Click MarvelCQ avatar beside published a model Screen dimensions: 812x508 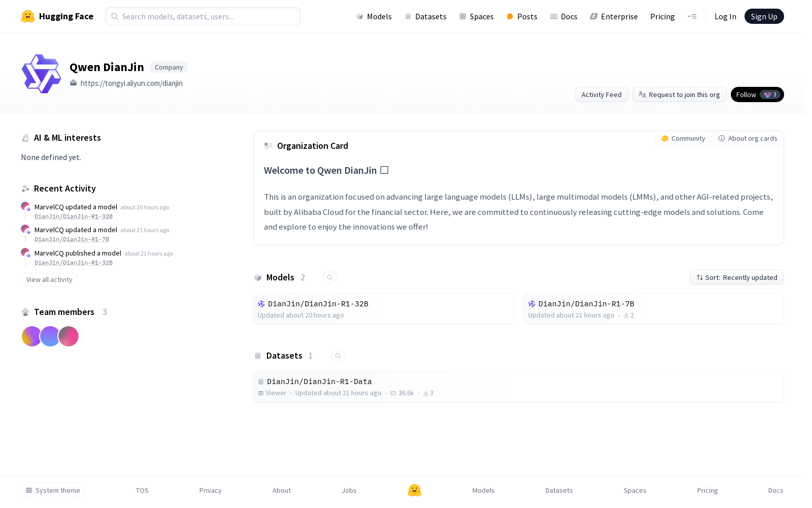(x=25, y=252)
